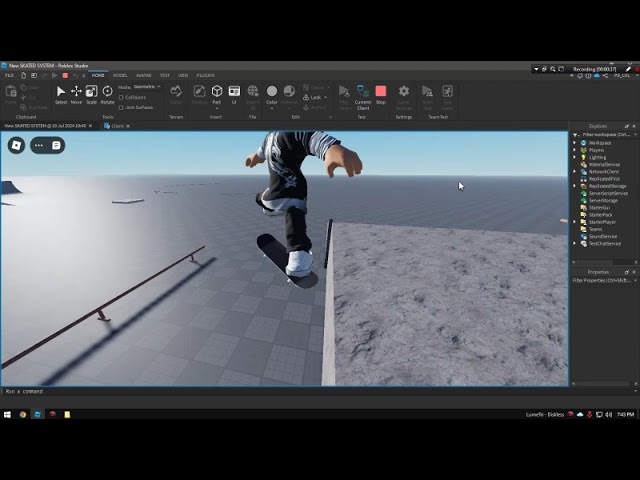The image size is (640, 480).
Task: Select SoundService in Explorer
Action: 603,236
